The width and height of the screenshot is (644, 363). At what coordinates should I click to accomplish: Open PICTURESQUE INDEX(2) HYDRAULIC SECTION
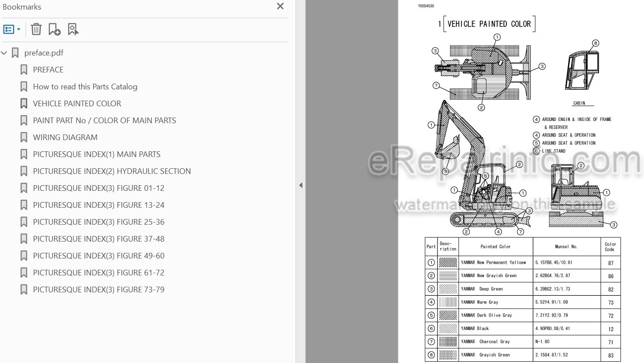tap(112, 171)
